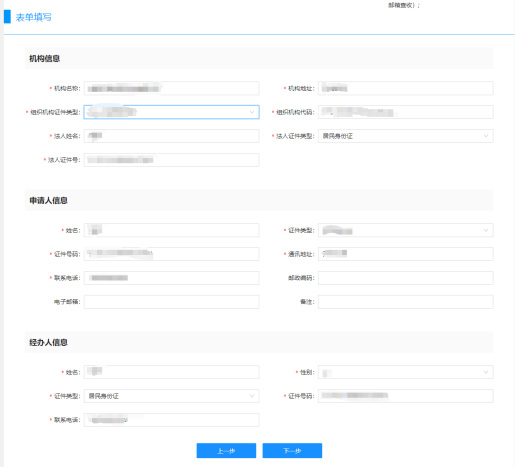Focus the 机构名称 input field
This screenshot has height=468, width=515.
pyautogui.click(x=171, y=88)
